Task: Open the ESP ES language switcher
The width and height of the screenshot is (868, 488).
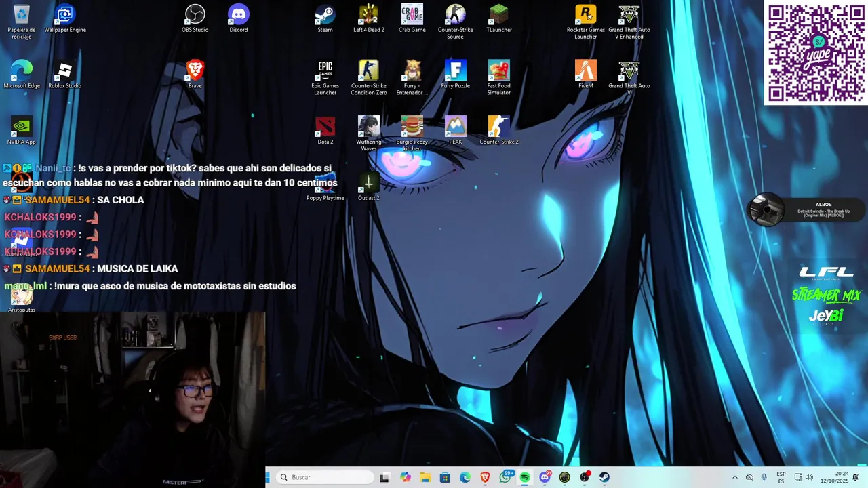Action: pyautogui.click(x=781, y=477)
